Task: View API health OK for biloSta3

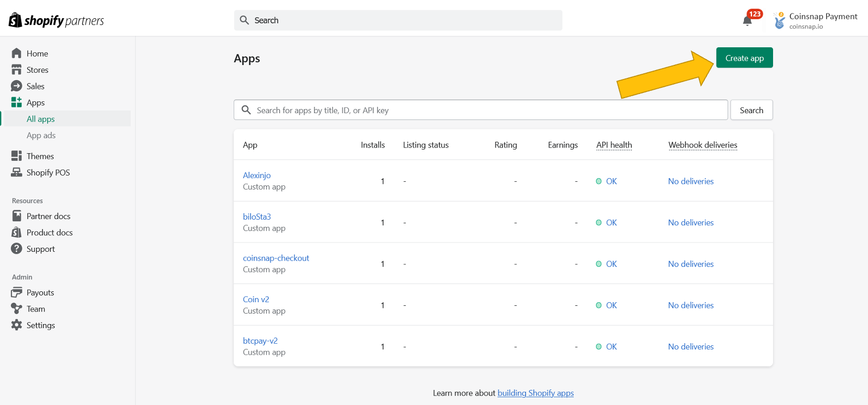Action: click(x=611, y=222)
